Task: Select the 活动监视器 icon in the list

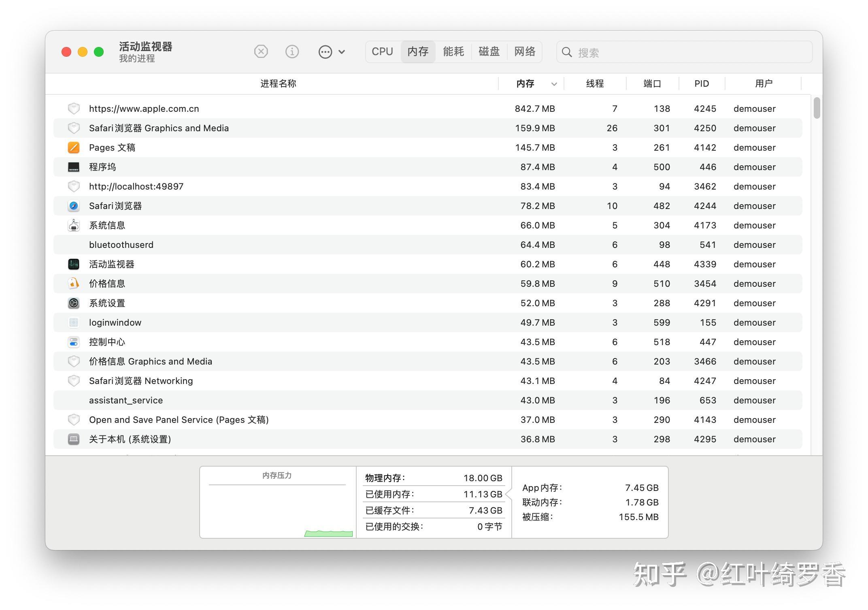Action: pos(73,264)
